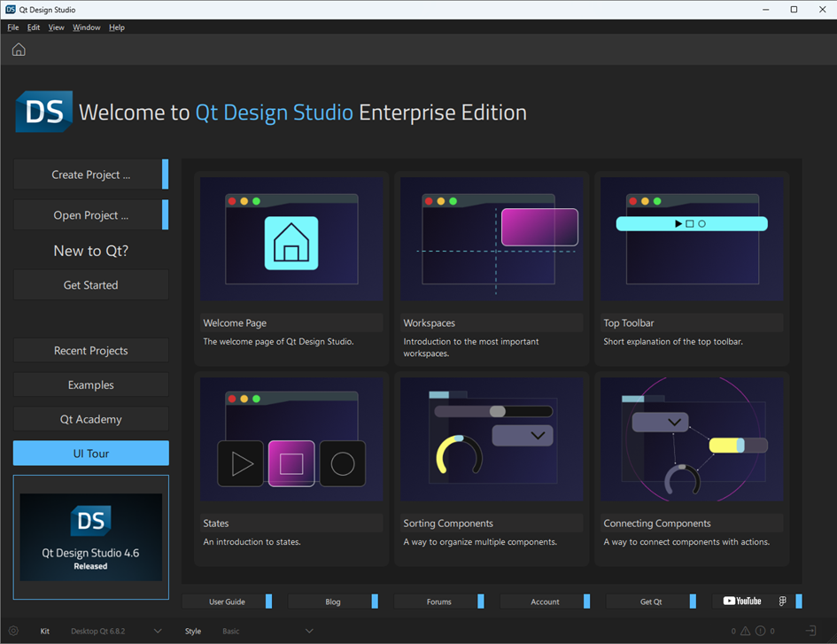Open the Connecting Components tour thumbnail
Viewport: 837px width, 644px height.
point(692,439)
